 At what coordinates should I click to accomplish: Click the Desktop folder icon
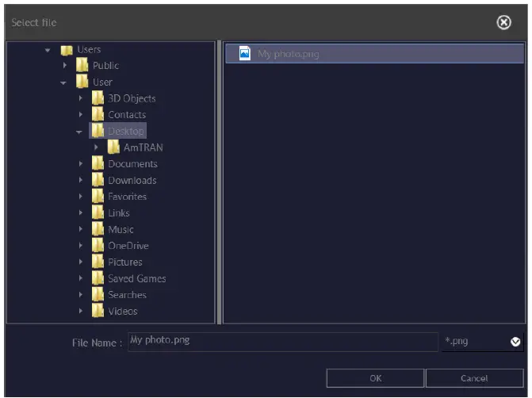[98, 131]
